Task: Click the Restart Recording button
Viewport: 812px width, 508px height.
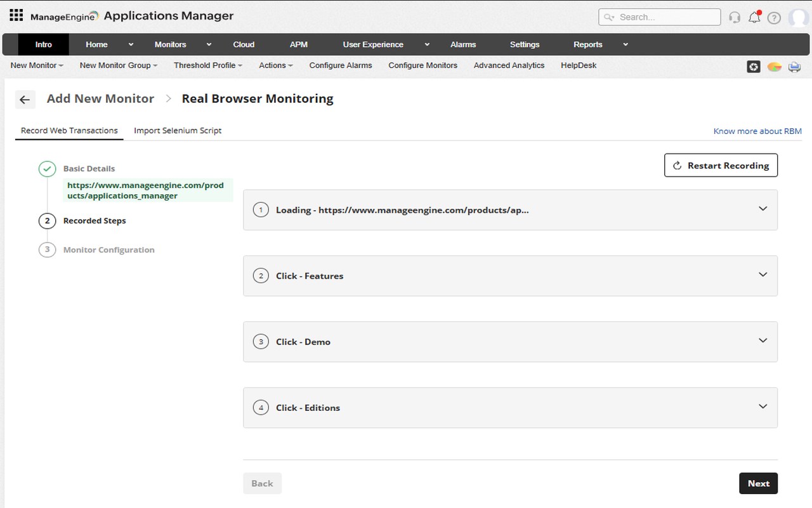Action: point(721,166)
